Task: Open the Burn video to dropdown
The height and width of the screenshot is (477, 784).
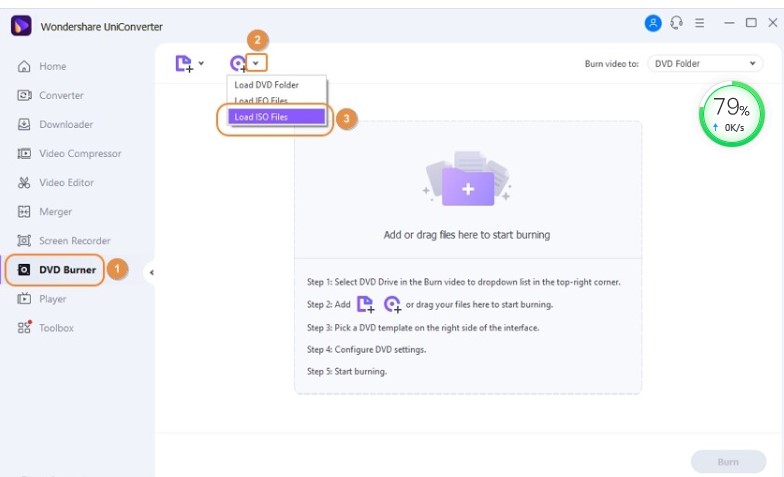Action: point(706,64)
